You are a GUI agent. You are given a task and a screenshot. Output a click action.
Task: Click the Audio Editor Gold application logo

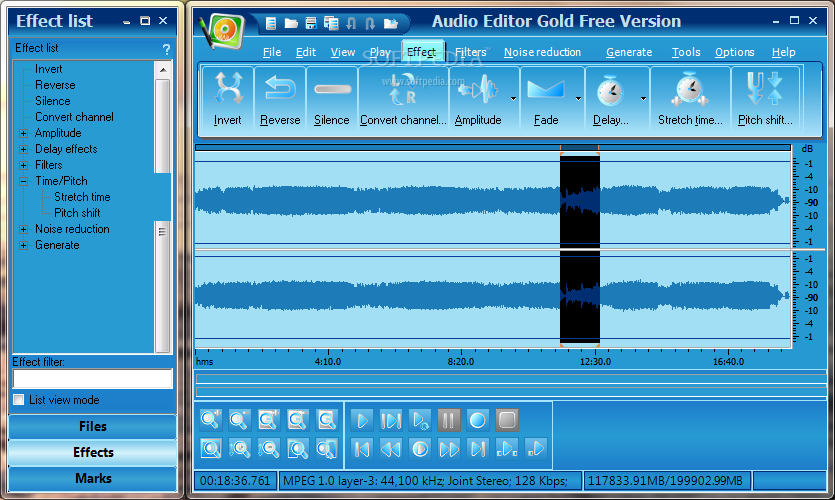pyautogui.click(x=223, y=31)
